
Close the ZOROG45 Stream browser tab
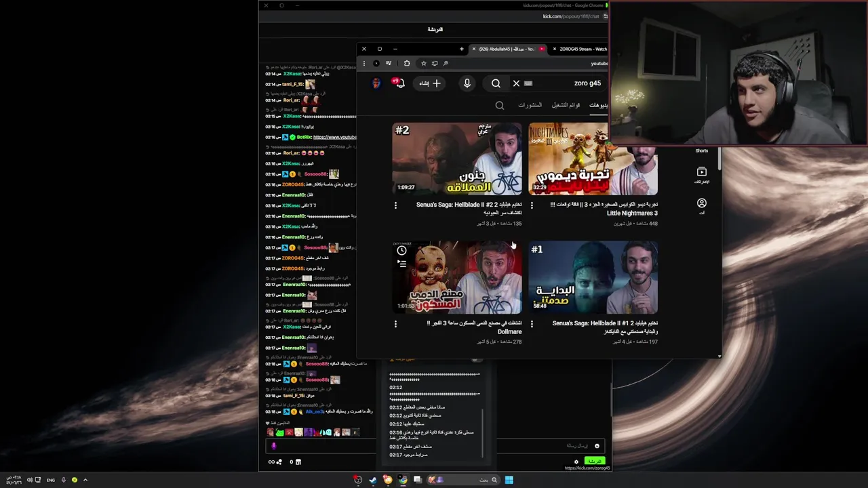point(554,49)
